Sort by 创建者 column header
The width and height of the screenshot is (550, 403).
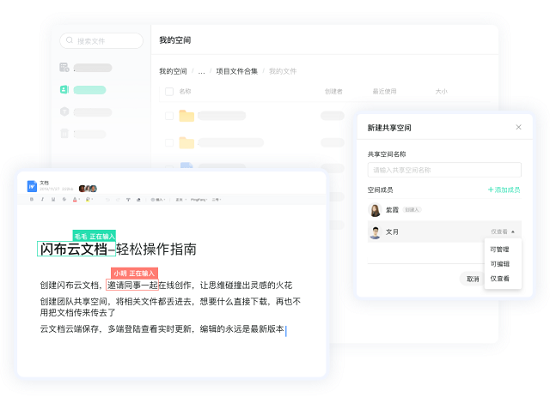(333, 92)
